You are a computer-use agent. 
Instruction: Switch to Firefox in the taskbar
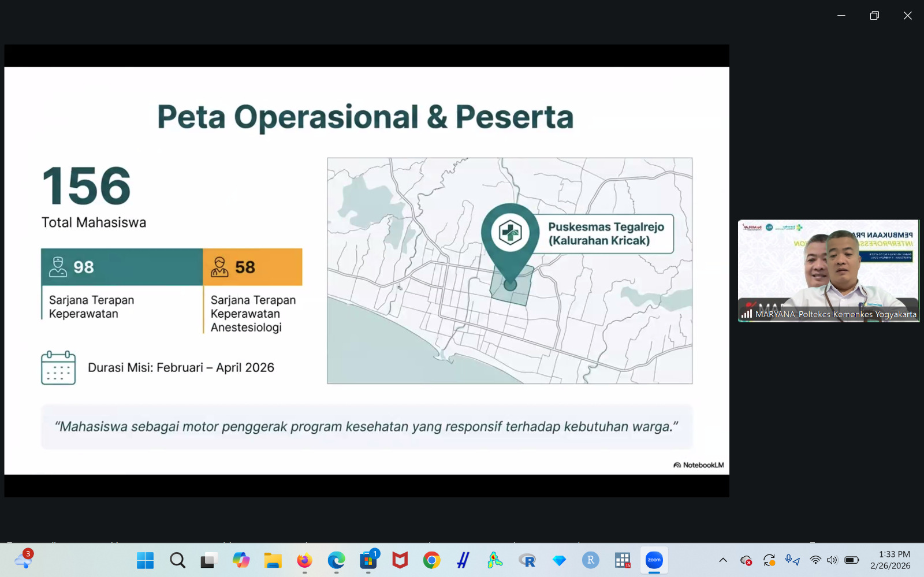click(x=304, y=560)
